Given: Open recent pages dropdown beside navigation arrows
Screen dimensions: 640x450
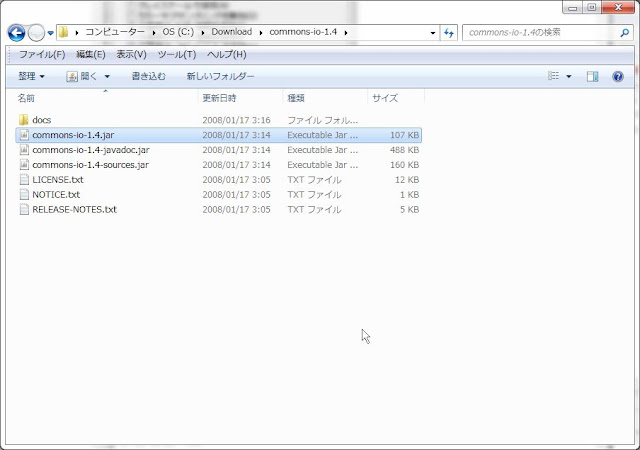Looking at the screenshot, I should click(x=51, y=33).
